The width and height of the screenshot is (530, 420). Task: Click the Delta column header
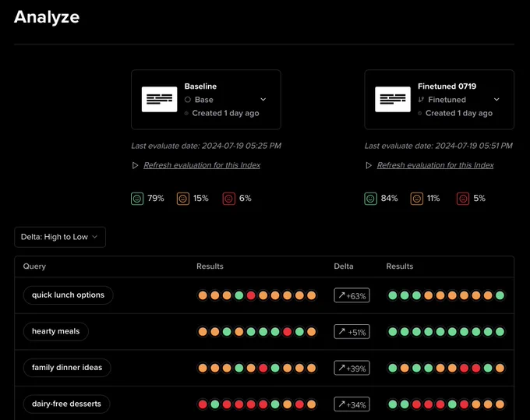click(344, 266)
